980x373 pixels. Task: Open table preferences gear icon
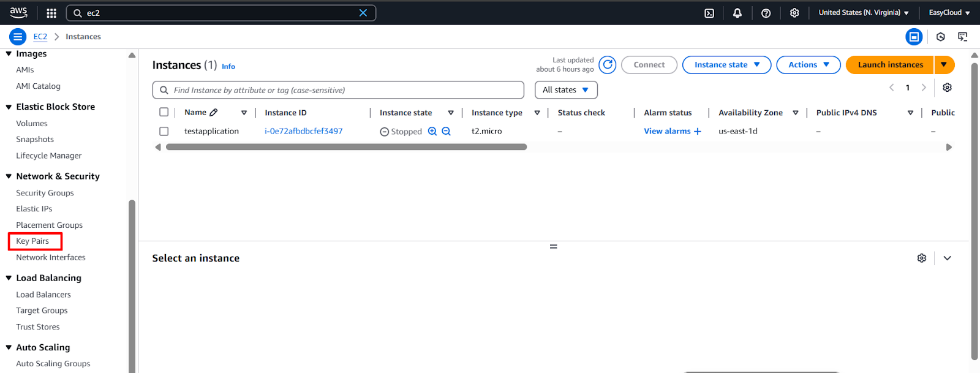[x=948, y=88]
